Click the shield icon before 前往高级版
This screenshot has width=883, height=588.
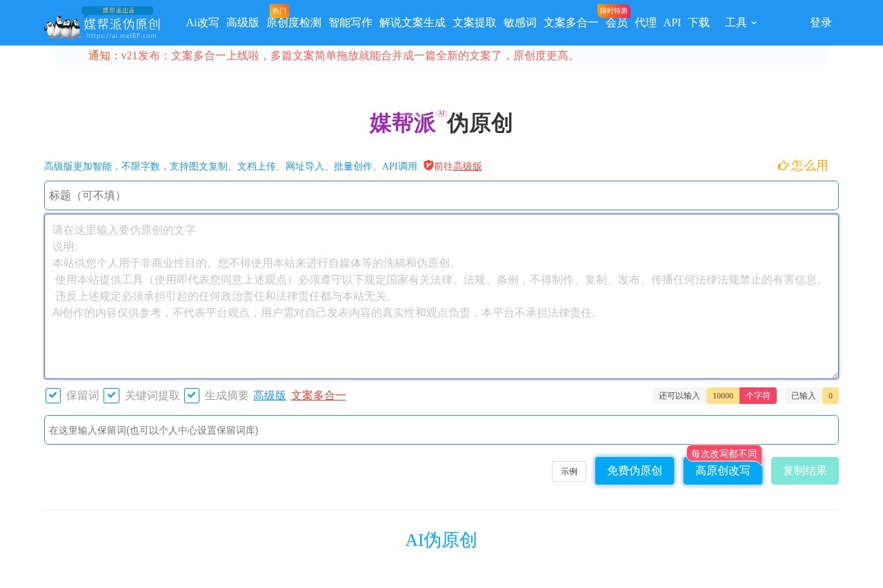[x=428, y=166]
